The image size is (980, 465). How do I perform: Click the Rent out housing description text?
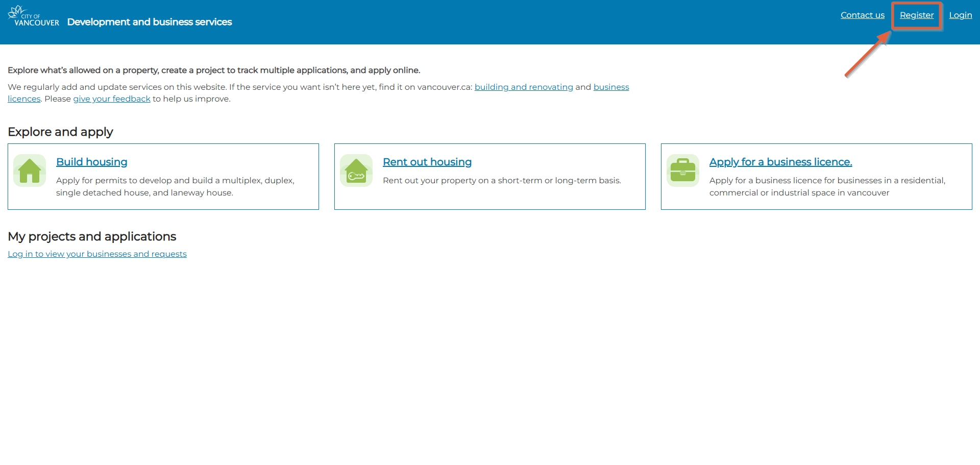(x=502, y=180)
